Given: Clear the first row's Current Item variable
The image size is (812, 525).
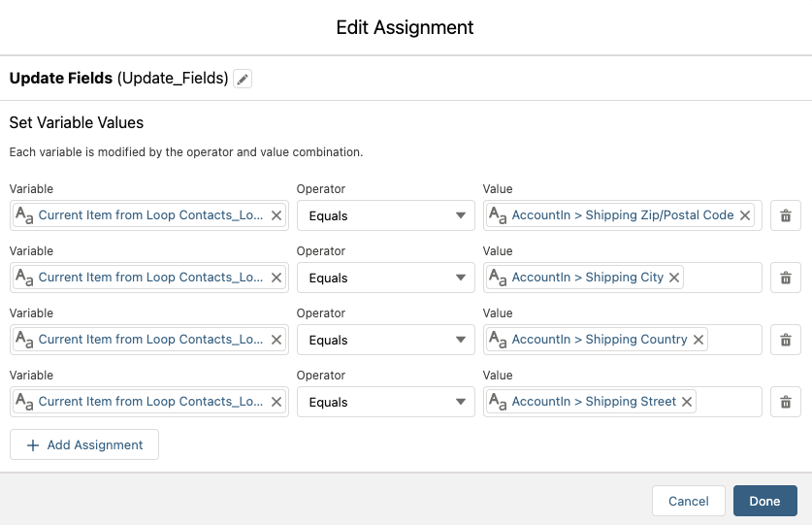Looking at the screenshot, I should click(x=276, y=215).
